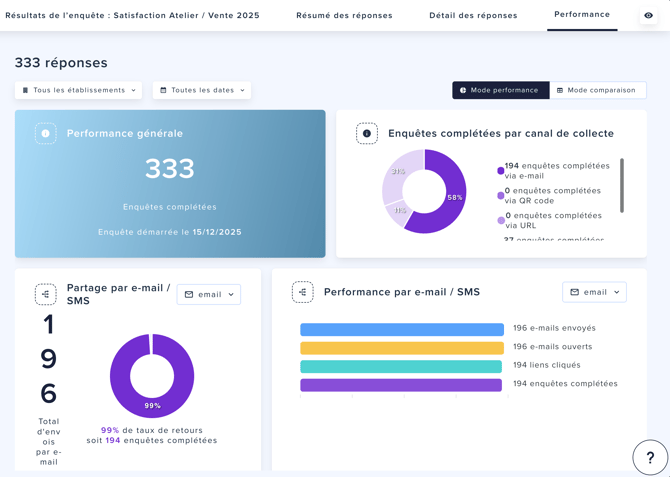670x477 pixels.
Task: Open email dropdown in Partage panel
Action: point(209,295)
